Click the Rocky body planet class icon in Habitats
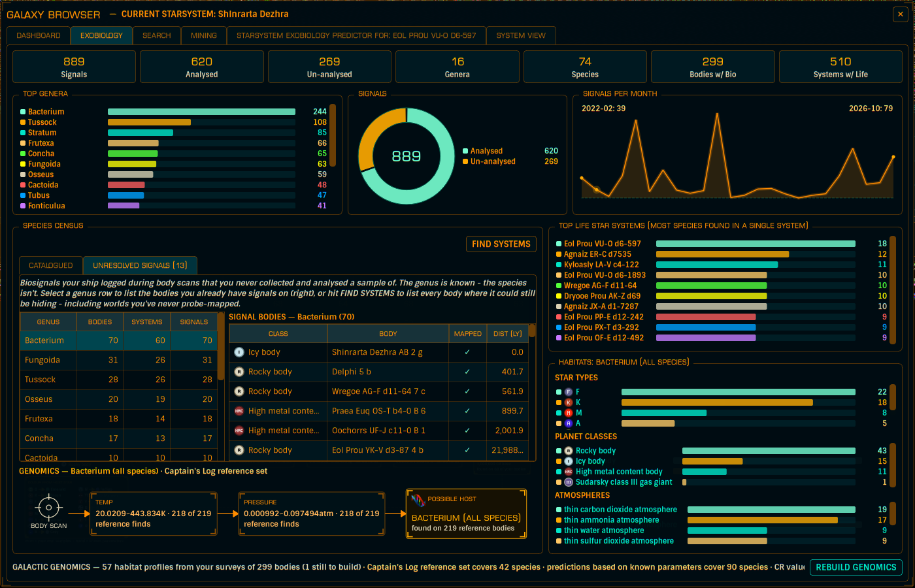This screenshot has height=588, width=915. pyautogui.click(x=569, y=451)
